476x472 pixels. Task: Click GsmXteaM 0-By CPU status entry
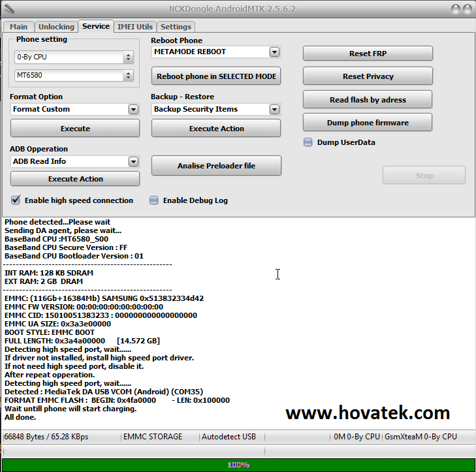click(420, 437)
